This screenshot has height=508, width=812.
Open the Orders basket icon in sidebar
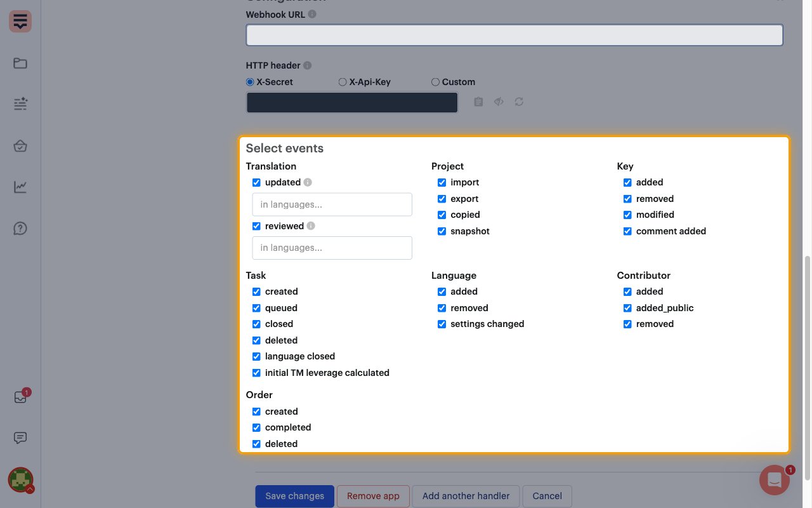tap(20, 146)
